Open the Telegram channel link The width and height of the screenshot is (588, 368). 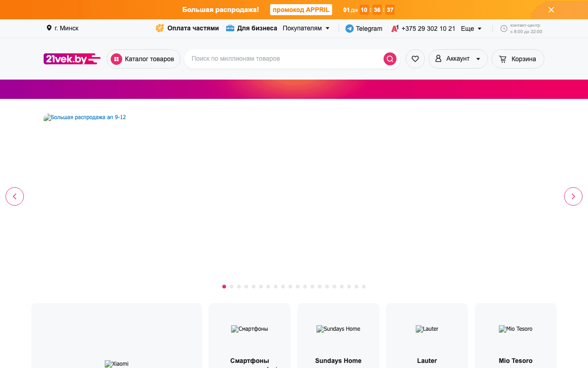pyautogui.click(x=364, y=29)
